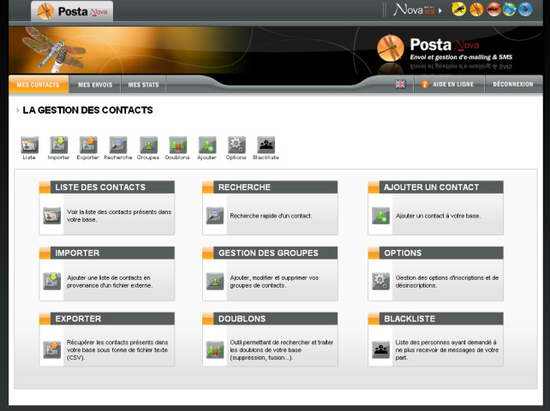This screenshot has width=550, height=411.
Task: Switch to the Mes Stats tab
Action: coord(143,85)
